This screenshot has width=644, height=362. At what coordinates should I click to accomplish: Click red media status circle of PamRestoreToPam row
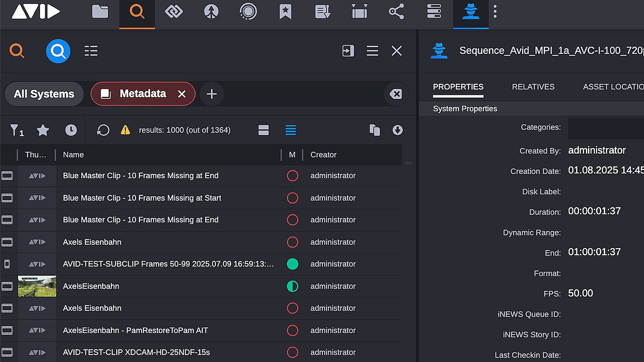point(292,330)
